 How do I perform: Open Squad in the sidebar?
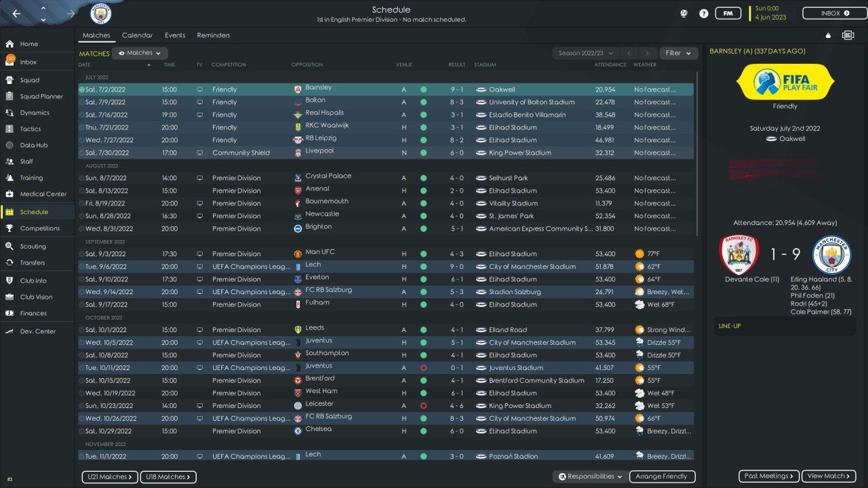(x=30, y=80)
